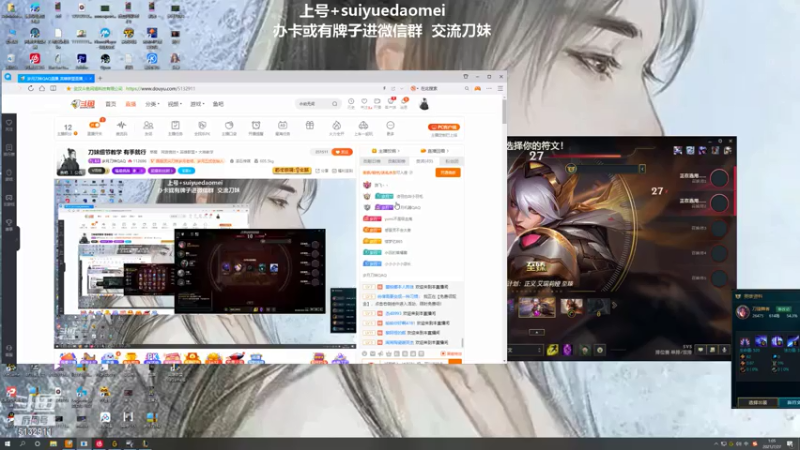
Task: Click the orange follow button beside room title
Action: click(x=342, y=152)
